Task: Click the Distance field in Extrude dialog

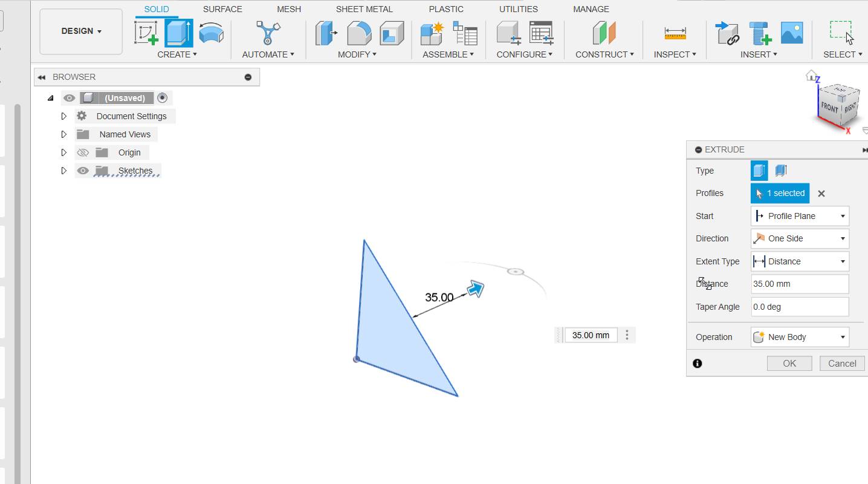Action: pos(800,284)
